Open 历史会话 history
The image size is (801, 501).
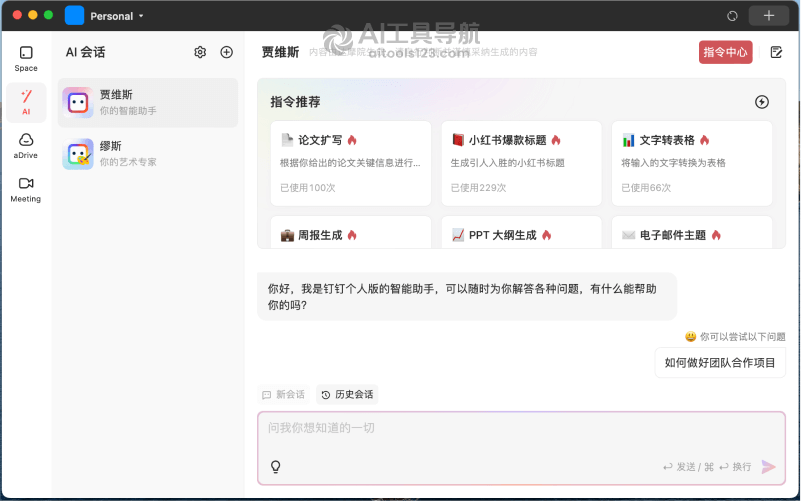pyautogui.click(x=347, y=395)
